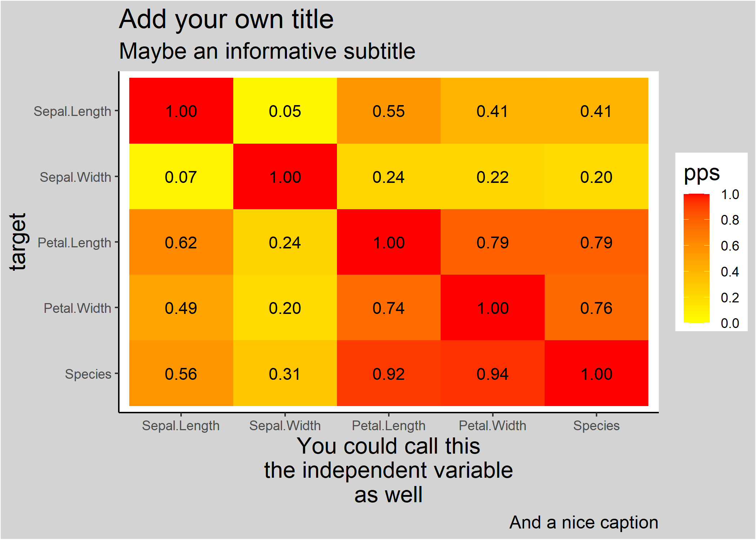The height and width of the screenshot is (540, 756).
Task: Click the 'And a nice caption' text
Action: click(x=584, y=522)
